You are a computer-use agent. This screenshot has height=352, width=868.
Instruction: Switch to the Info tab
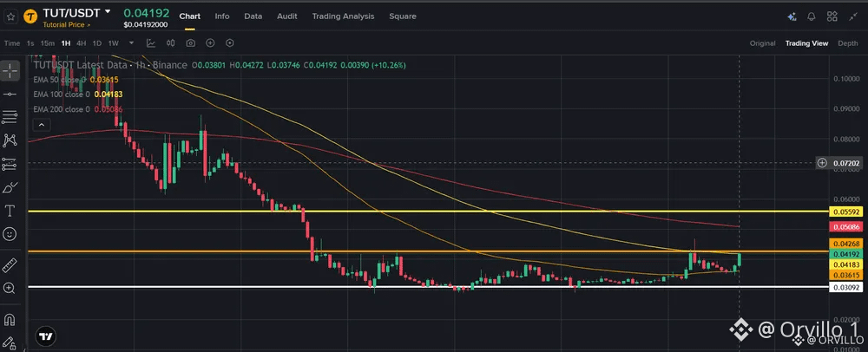pos(222,16)
